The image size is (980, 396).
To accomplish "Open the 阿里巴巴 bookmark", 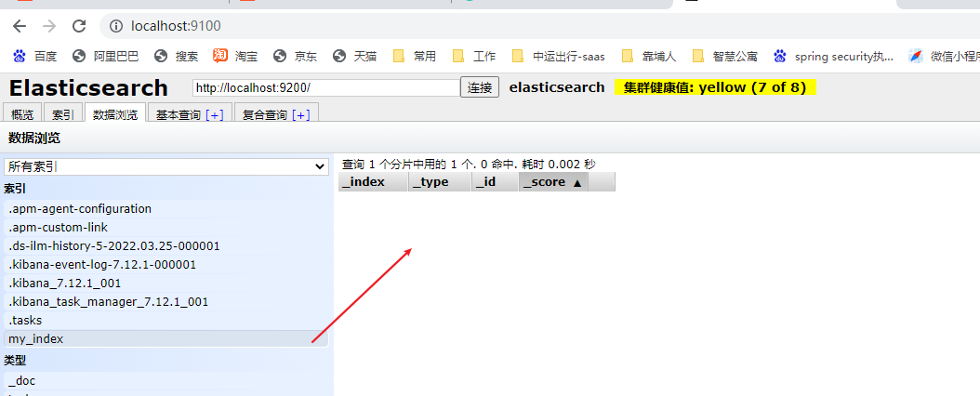I will 106,56.
